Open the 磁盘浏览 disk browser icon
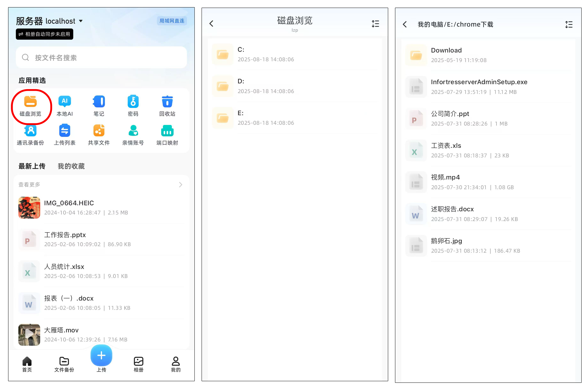 pyautogui.click(x=30, y=102)
